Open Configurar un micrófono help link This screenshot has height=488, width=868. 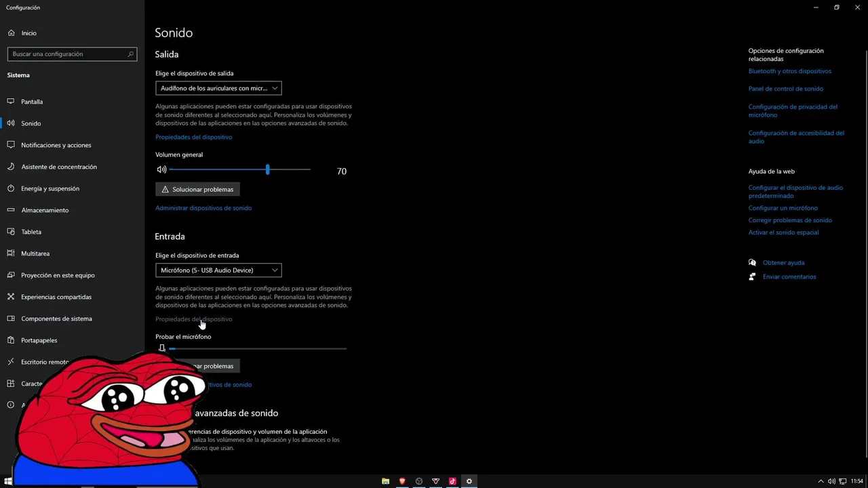tap(783, 208)
